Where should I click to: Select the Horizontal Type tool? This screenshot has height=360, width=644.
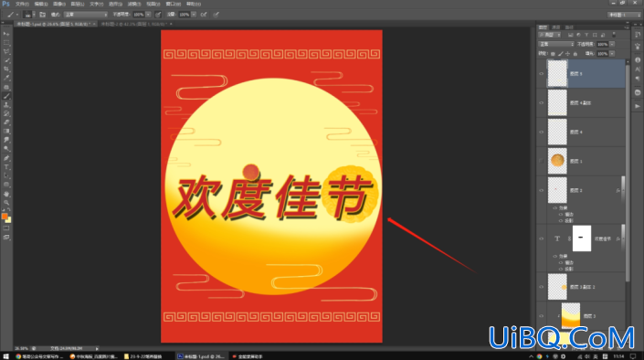click(x=6, y=167)
